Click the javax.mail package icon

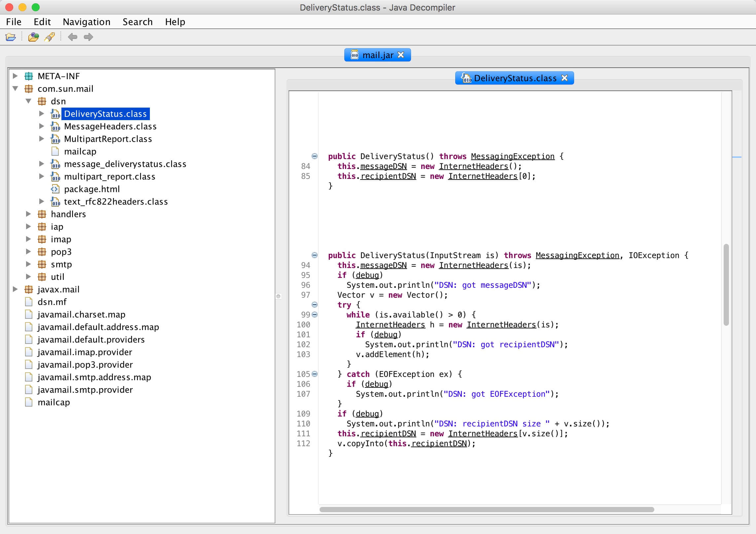pyautogui.click(x=29, y=289)
